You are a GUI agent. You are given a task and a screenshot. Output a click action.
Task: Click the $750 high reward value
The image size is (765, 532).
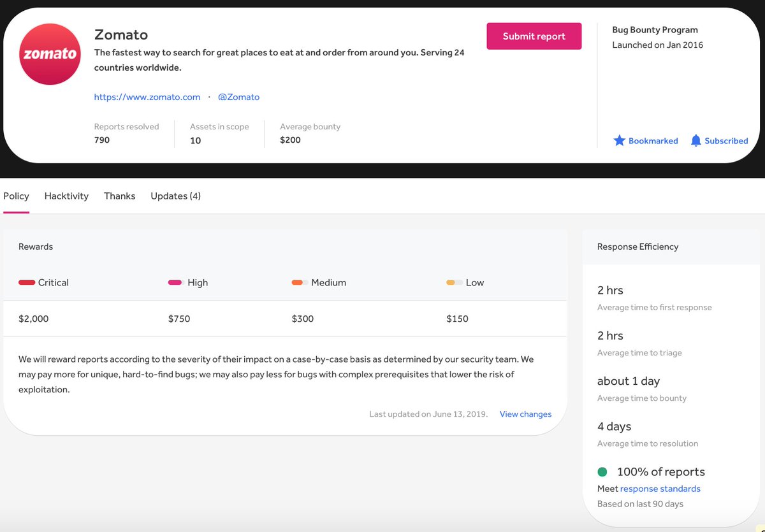179,319
